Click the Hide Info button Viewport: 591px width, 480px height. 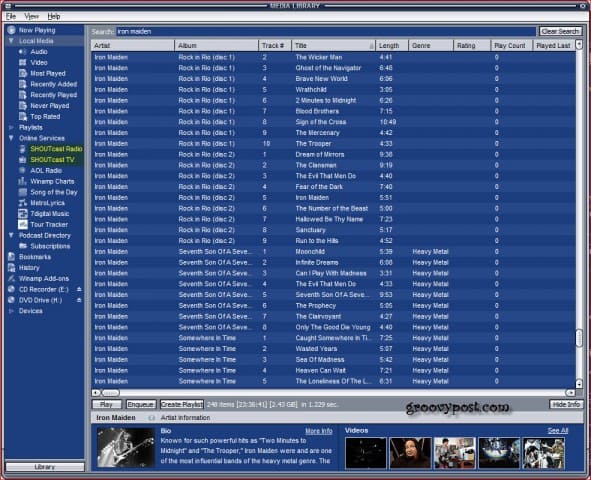point(566,404)
